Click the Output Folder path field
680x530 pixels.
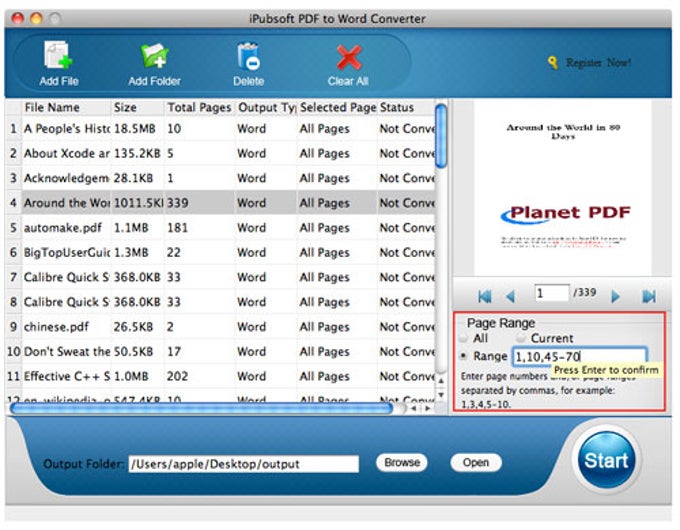click(244, 464)
